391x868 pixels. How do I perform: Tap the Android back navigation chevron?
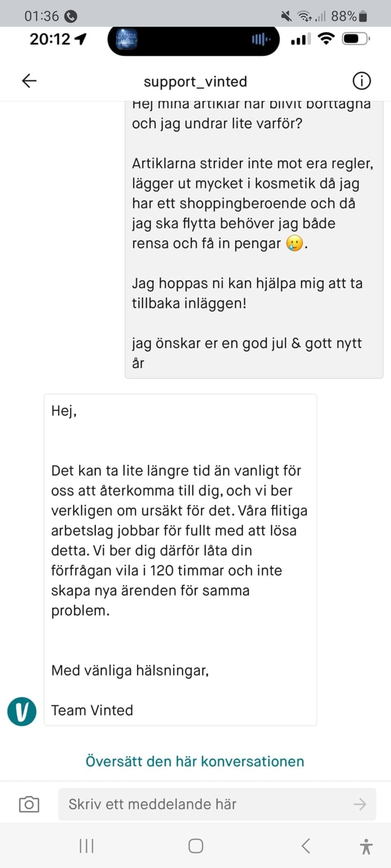click(306, 846)
